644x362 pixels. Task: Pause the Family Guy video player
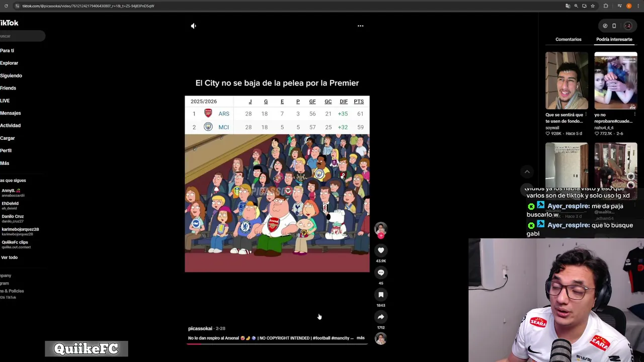(x=277, y=184)
